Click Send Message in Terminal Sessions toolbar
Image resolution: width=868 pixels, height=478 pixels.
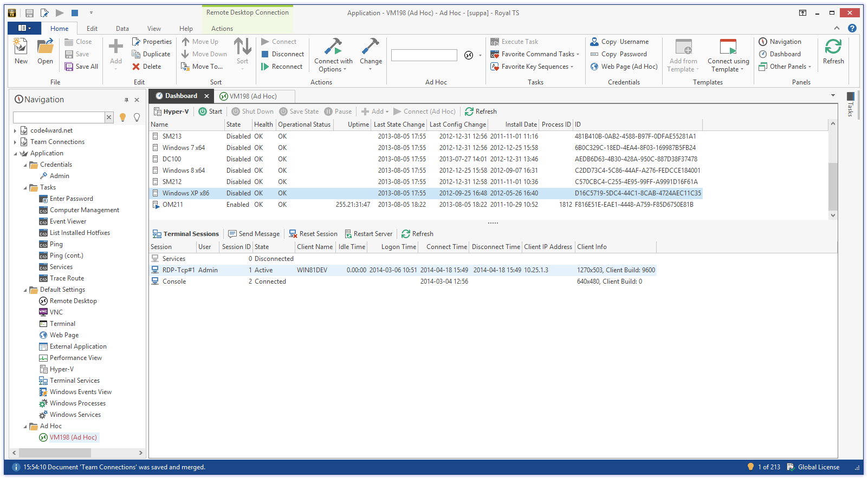tap(254, 234)
